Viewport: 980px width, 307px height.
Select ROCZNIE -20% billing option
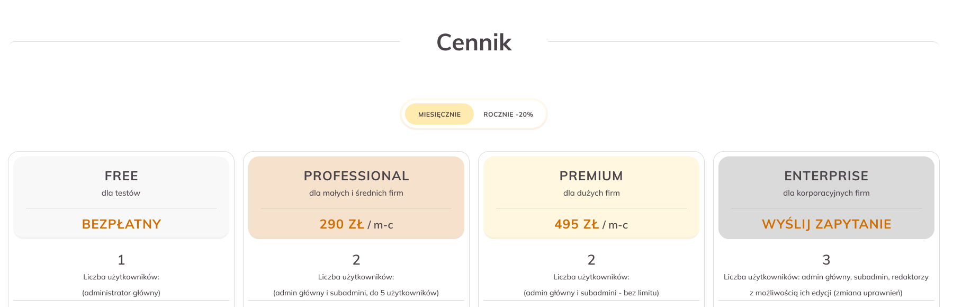pos(508,115)
